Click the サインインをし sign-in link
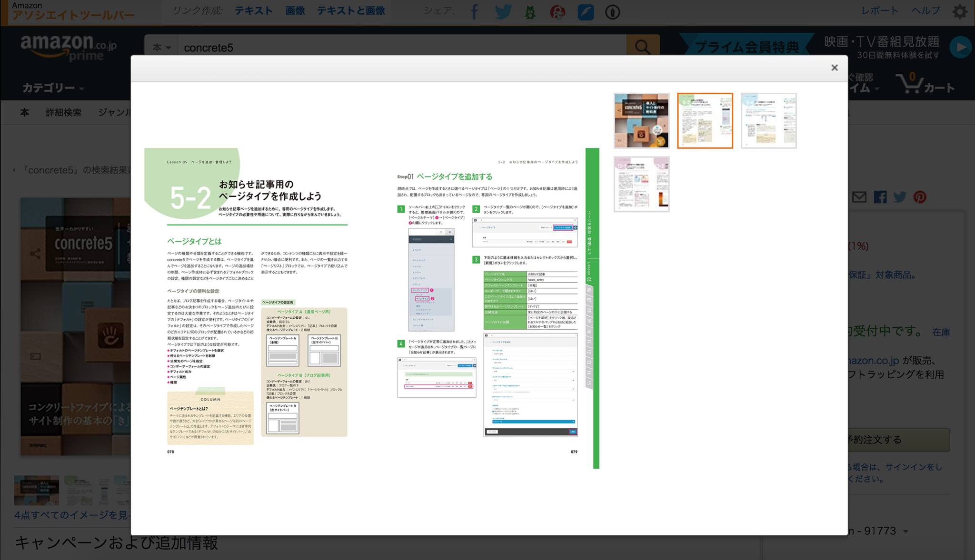Image resolution: width=975 pixels, height=560 pixels. [x=914, y=467]
